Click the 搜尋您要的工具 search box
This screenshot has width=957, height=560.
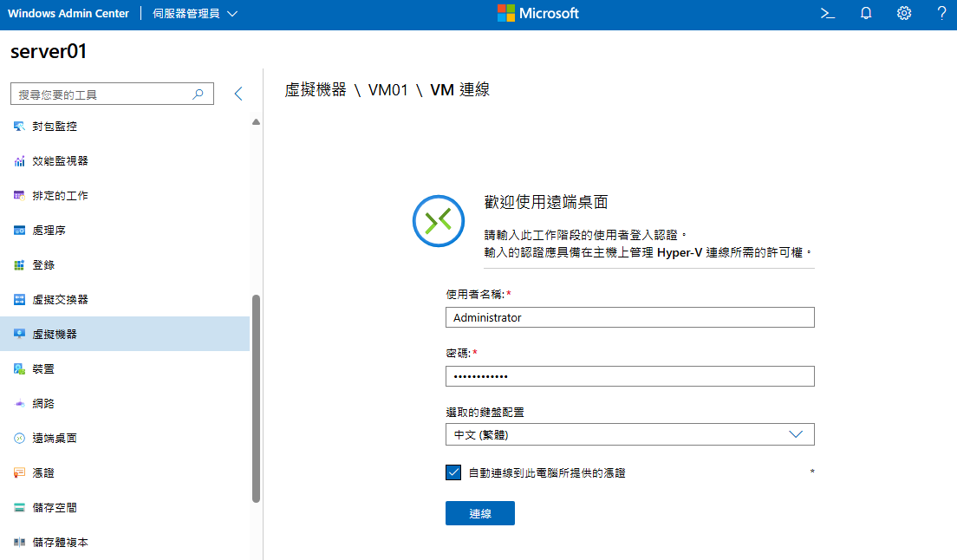click(x=113, y=94)
